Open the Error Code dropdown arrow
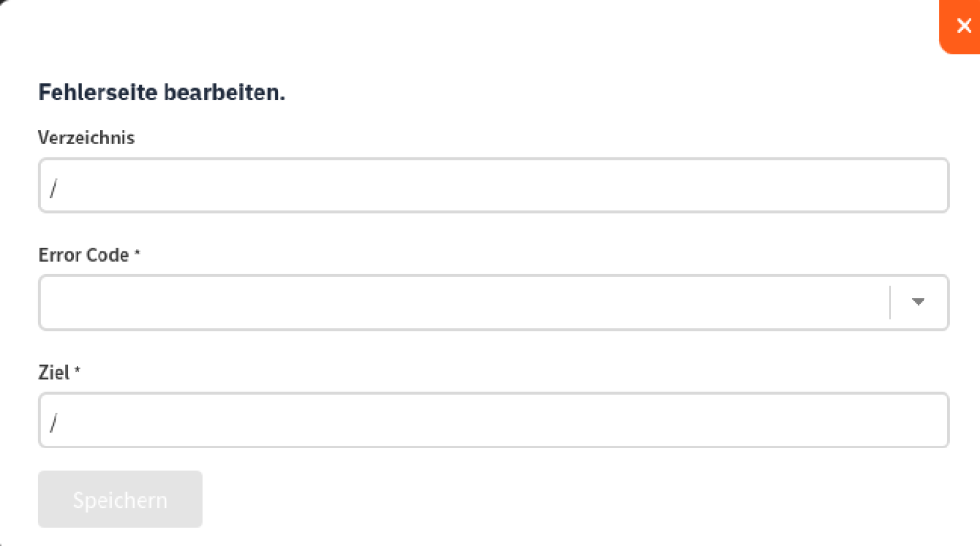Viewport: 980px width, 546px height. point(918,302)
